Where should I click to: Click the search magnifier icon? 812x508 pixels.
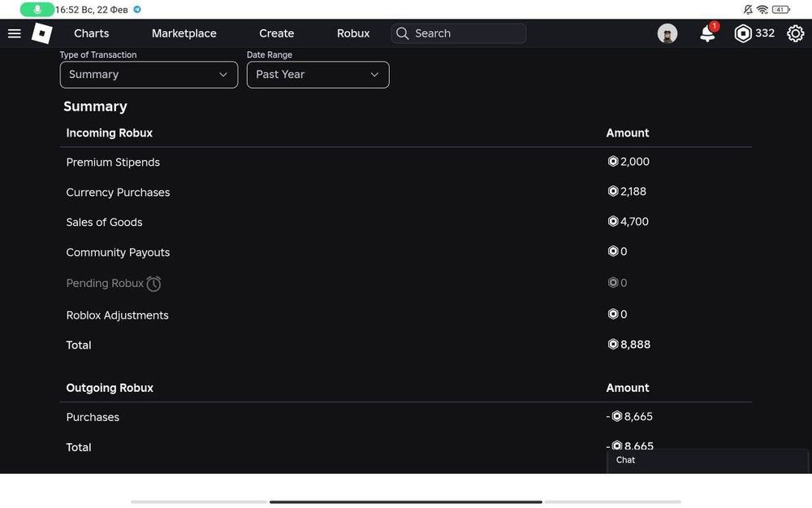(x=403, y=33)
